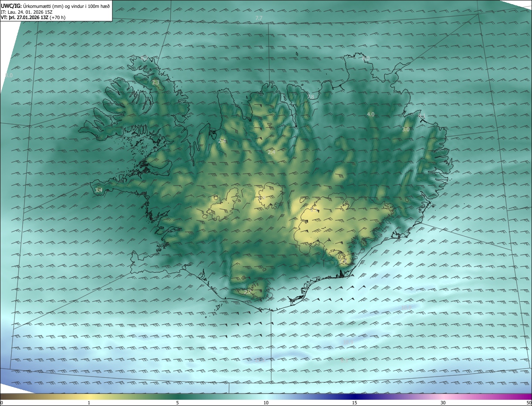Click the 50 tick label on the color scale

pos(529,403)
